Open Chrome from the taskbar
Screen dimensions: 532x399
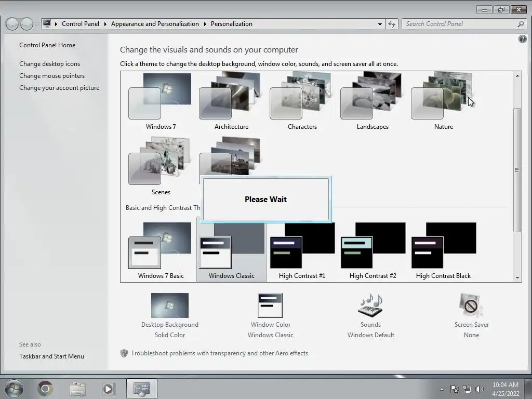pos(45,389)
